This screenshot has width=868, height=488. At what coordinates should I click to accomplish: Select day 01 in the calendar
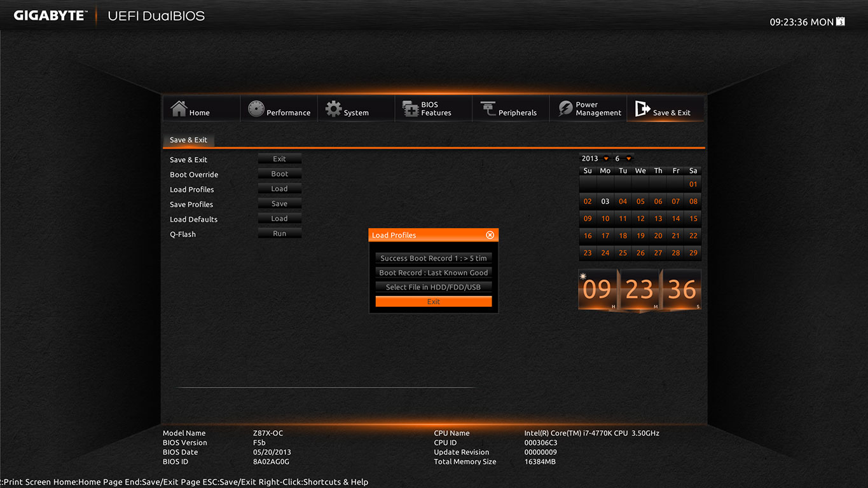pyautogui.click(x=693, y=184)
